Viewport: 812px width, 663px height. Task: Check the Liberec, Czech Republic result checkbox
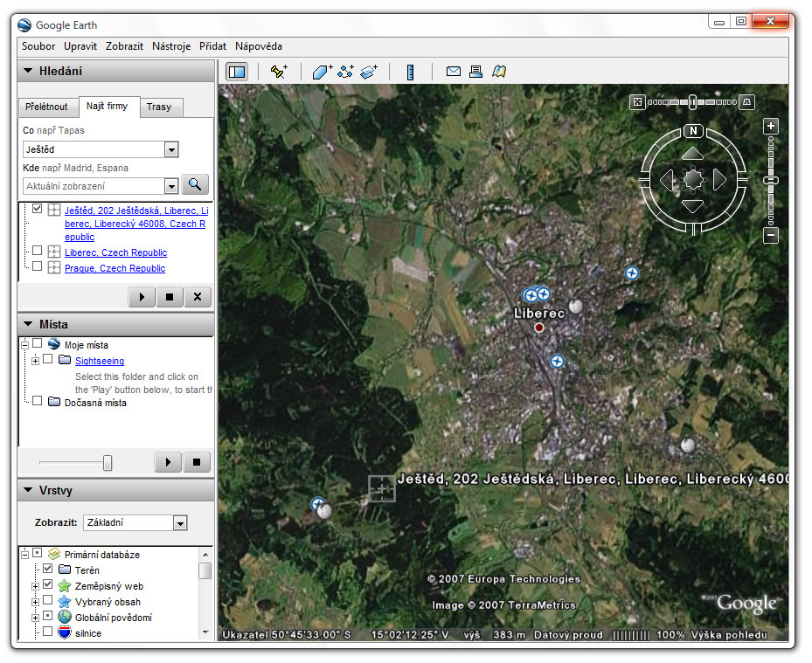click(37, 251)
